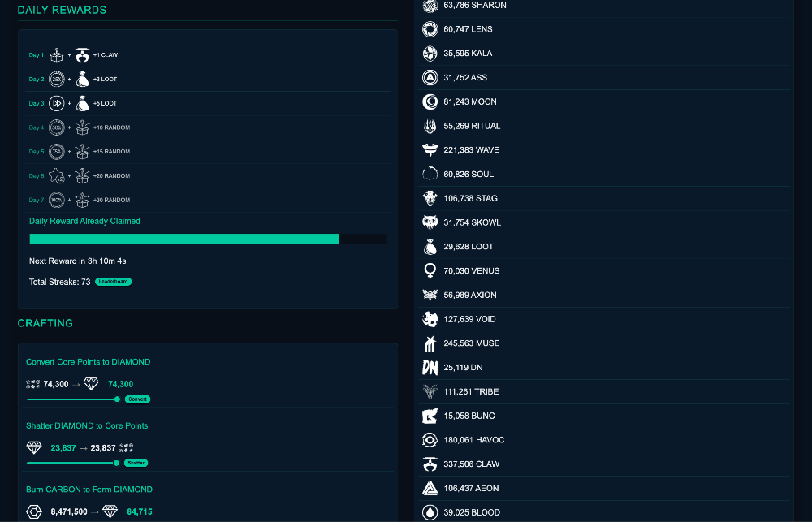Click the diamond icon in Shatter DIAMOND row
Viewport: 812px width, 522px height.
click(x=34, y=448)
